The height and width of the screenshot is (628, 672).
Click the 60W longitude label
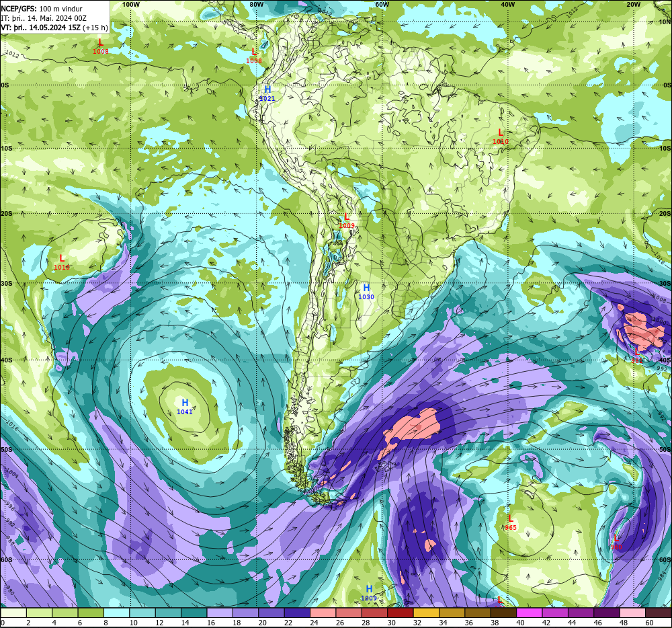pos(382,4)
